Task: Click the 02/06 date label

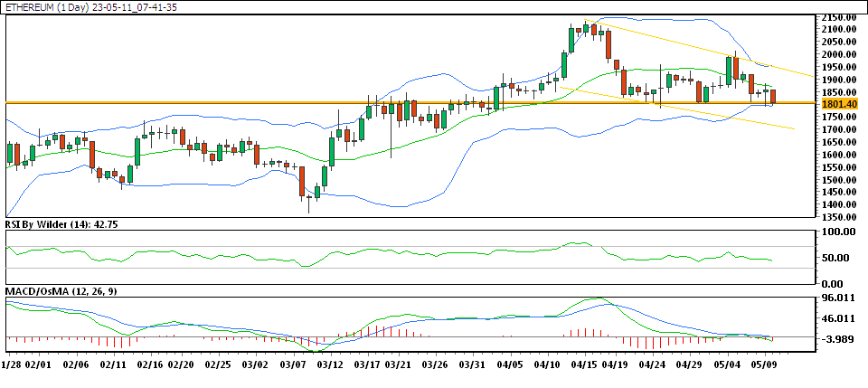Action: 77,365
